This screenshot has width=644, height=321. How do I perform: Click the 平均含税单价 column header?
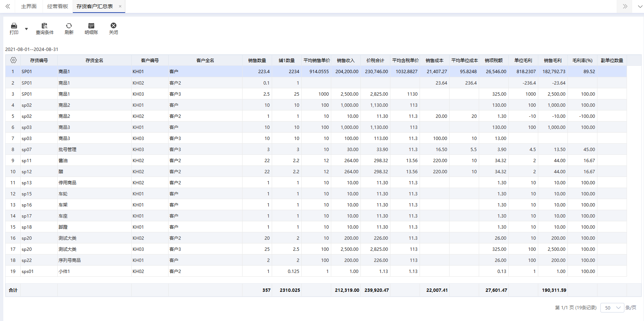405,60
